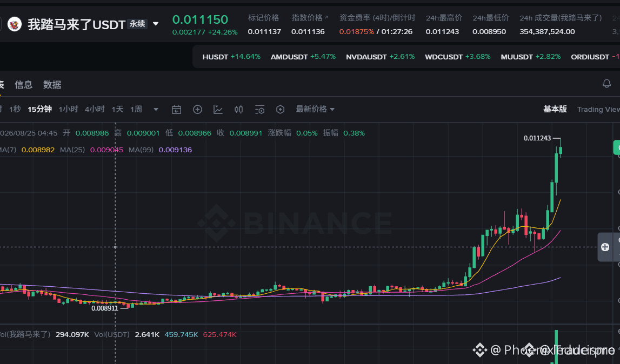Click the 振幅 value 0.38%
The height and width of the screenshot is (364, 620).
[x=354, y=133]
